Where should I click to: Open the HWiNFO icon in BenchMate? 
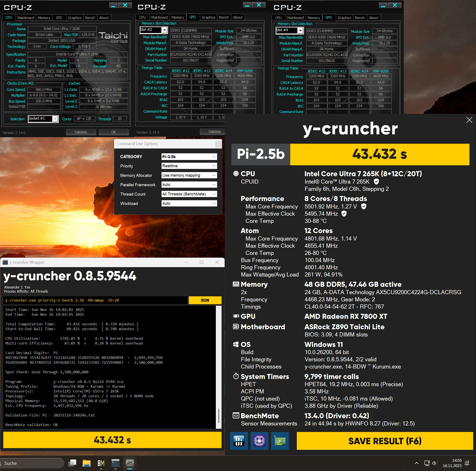[x=239, y=441]
